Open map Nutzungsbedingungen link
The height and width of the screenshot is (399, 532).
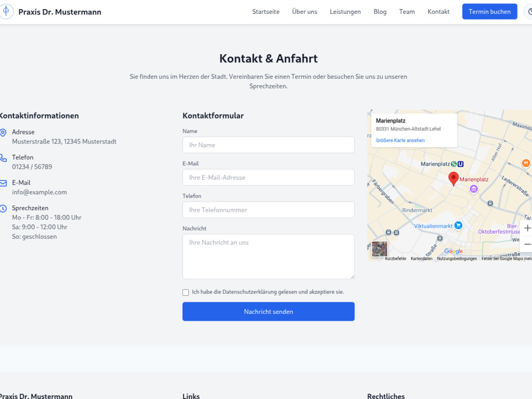click(456, 259)
